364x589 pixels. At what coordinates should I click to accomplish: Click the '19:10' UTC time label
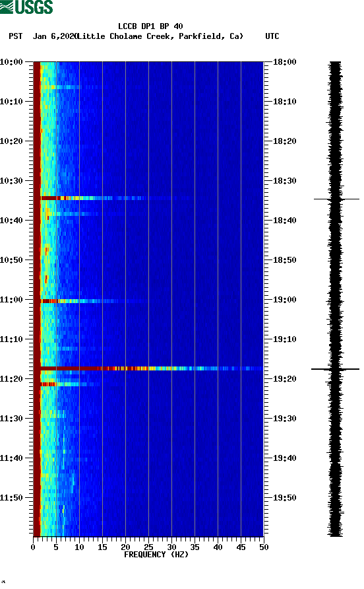(284, 339)
